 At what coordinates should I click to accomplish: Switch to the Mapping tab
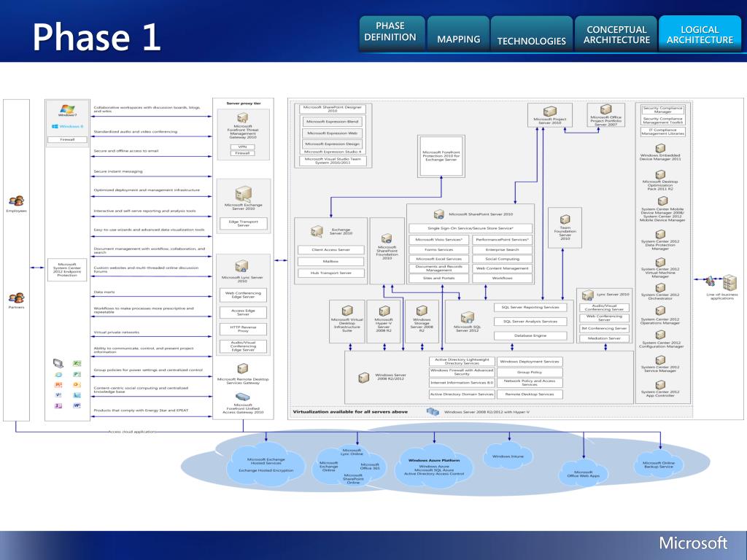click(x=458, y=34)
